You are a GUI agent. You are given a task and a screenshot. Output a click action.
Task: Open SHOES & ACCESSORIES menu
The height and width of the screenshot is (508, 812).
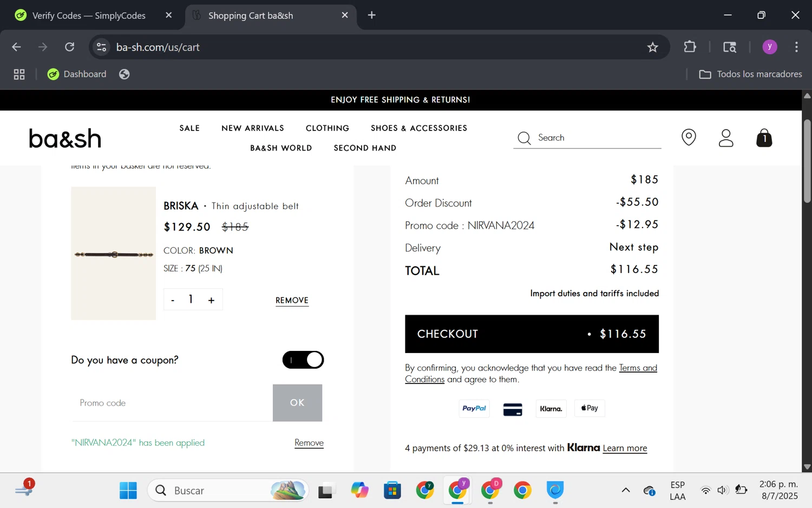pos(419,128)
